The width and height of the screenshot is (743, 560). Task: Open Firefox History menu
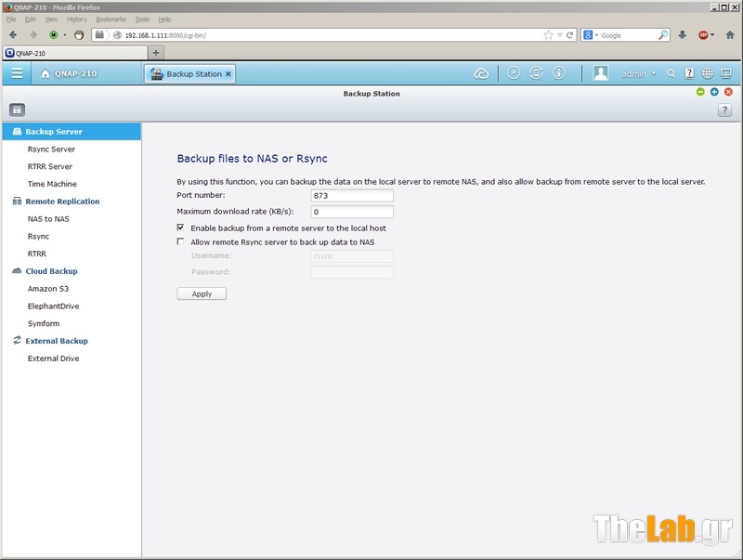(x=77, y=20)
